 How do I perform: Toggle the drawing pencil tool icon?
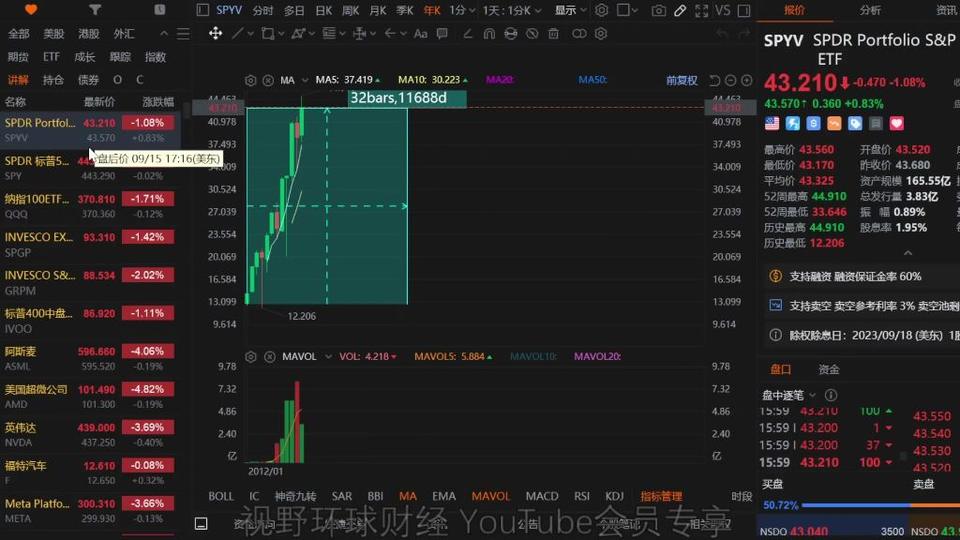click(680, 10)
